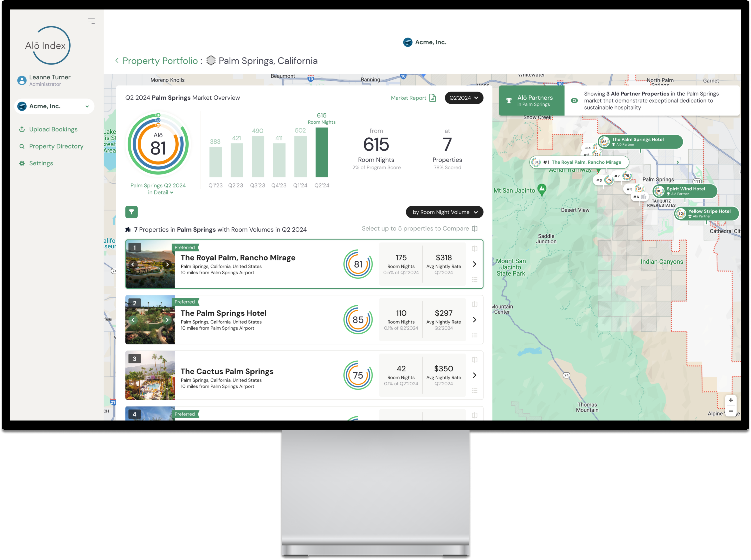Click list icon on The Palm Springs Hotel card

coord(475,335)
